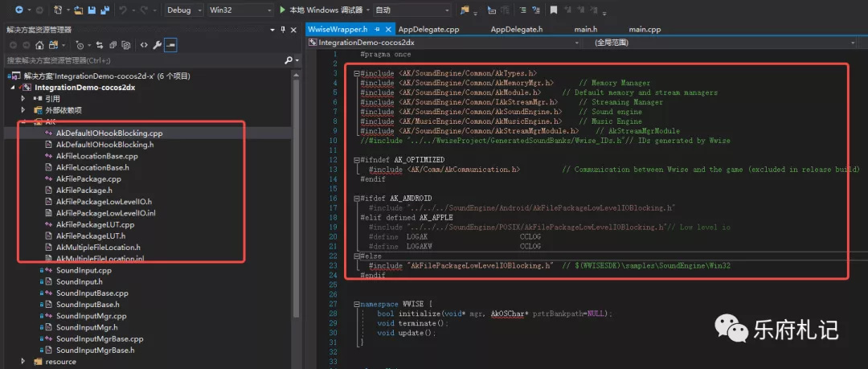This screenshot has width=868, height=369.
Task: Click the switch views icon in Solution Explorer
Action: (54, 46)
